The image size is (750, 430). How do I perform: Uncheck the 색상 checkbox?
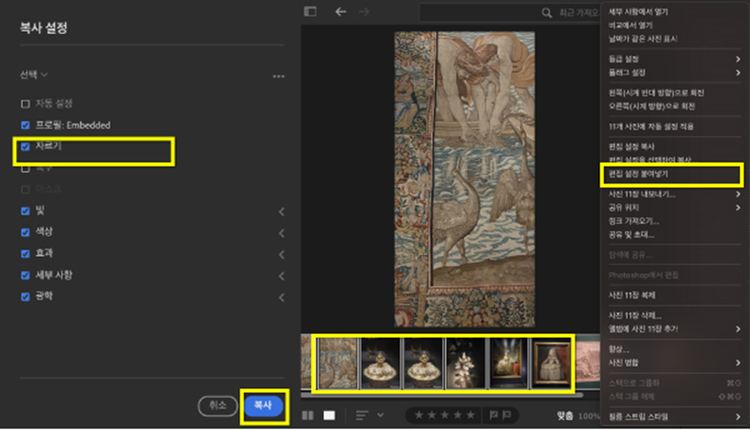(25, 232)
